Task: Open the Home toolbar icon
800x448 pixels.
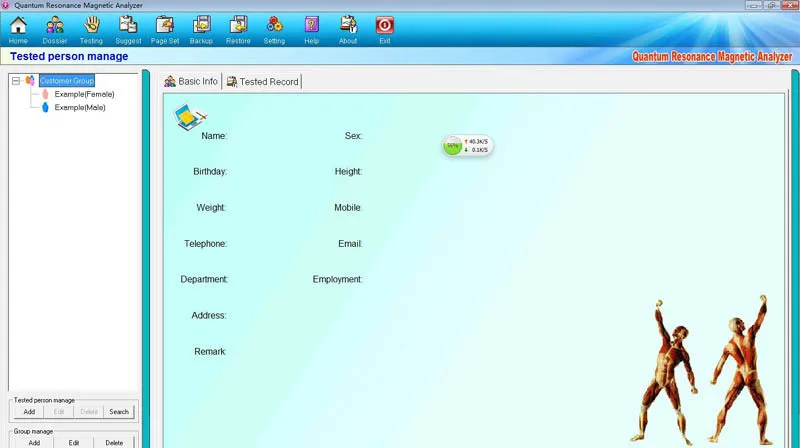Action: pyautogui.click(x=18, y=29)
